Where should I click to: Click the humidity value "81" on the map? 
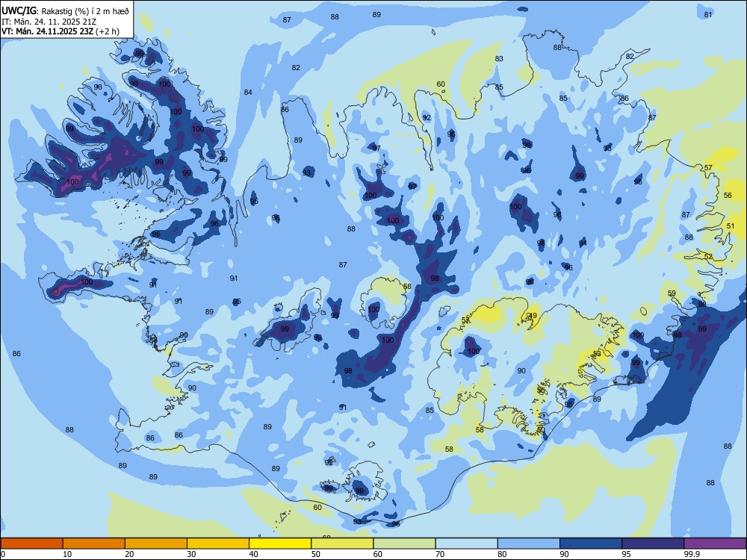tap(708, 15)
